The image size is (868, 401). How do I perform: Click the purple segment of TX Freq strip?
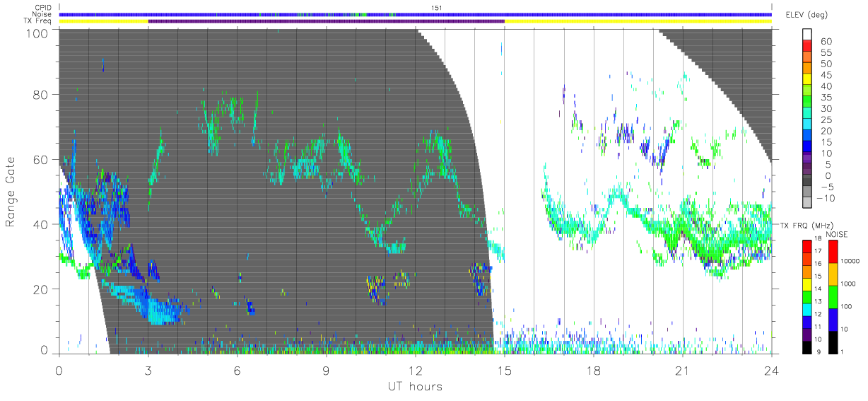click(326, 21)
